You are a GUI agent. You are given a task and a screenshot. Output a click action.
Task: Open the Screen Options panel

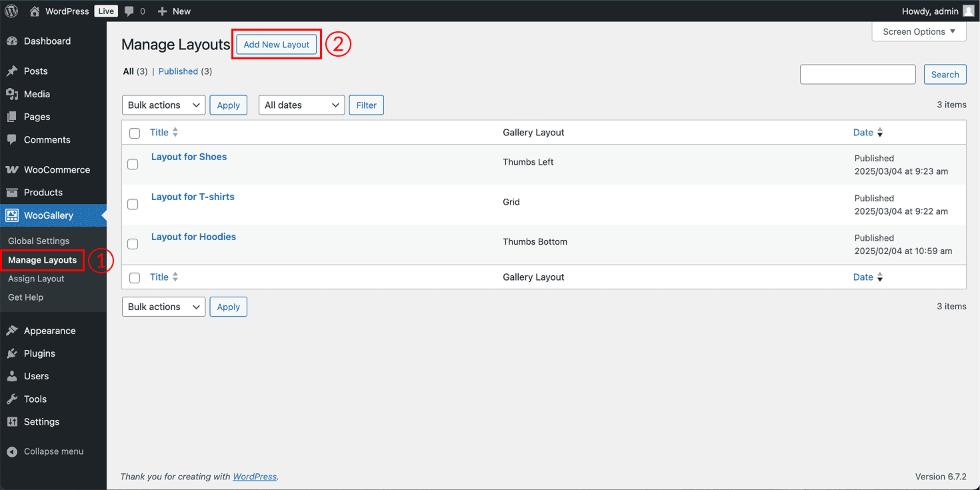click(919, 31)
